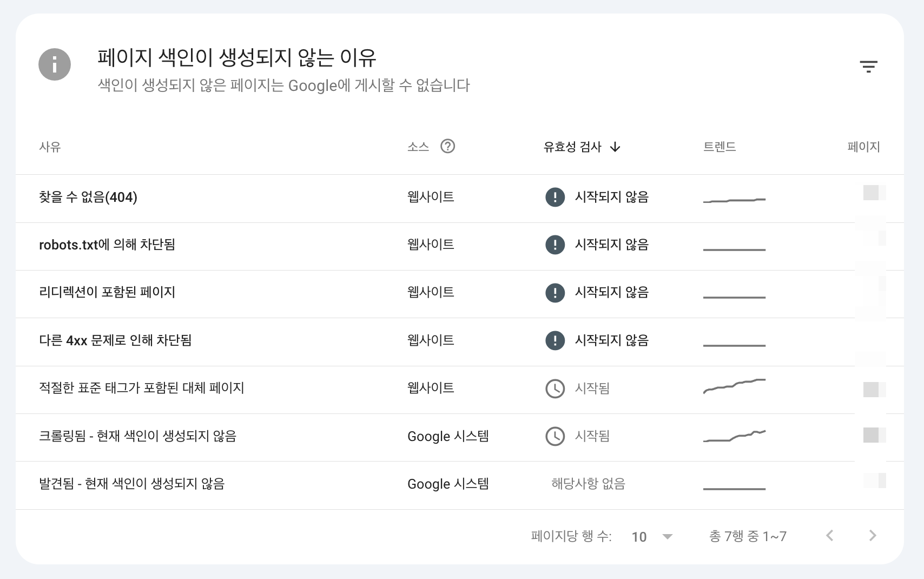Click the warning icon on 리디렉션이 포함된 페이지 row
This screenshot has width=924, height=579.
tap(555, 293)
